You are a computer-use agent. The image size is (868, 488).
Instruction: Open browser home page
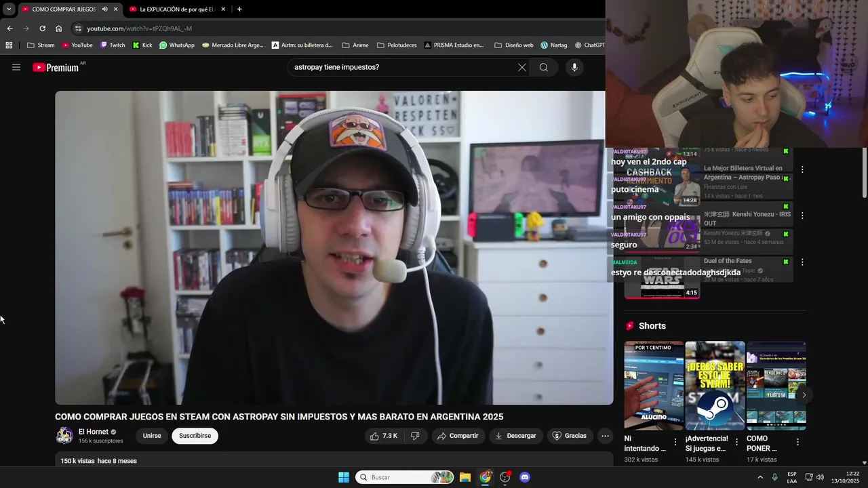click(58, 28)
